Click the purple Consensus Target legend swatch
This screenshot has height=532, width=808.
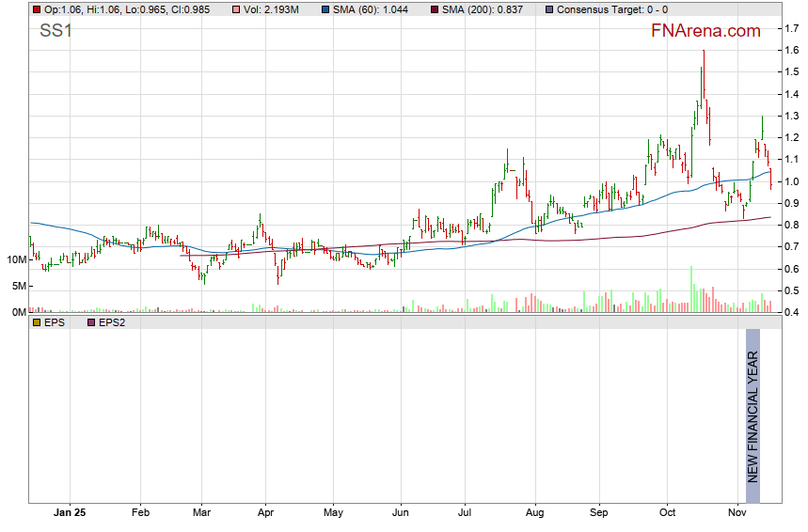click(x=550, y=9)
